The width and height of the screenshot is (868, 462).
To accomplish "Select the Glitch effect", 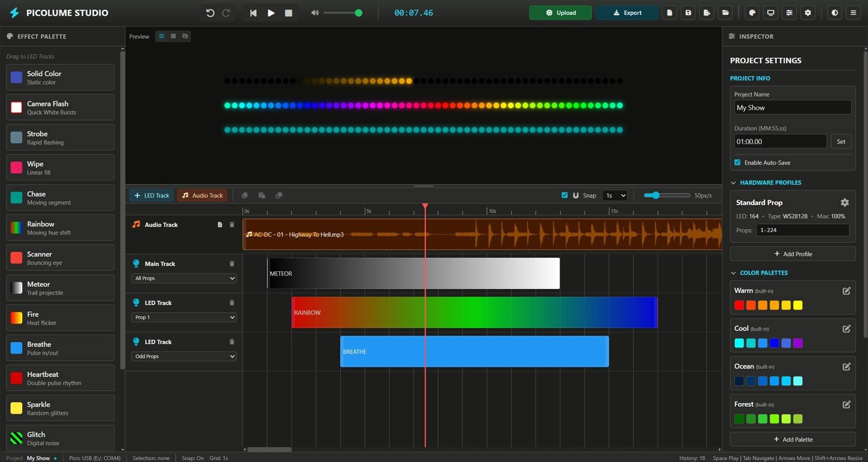I will 60,438.
